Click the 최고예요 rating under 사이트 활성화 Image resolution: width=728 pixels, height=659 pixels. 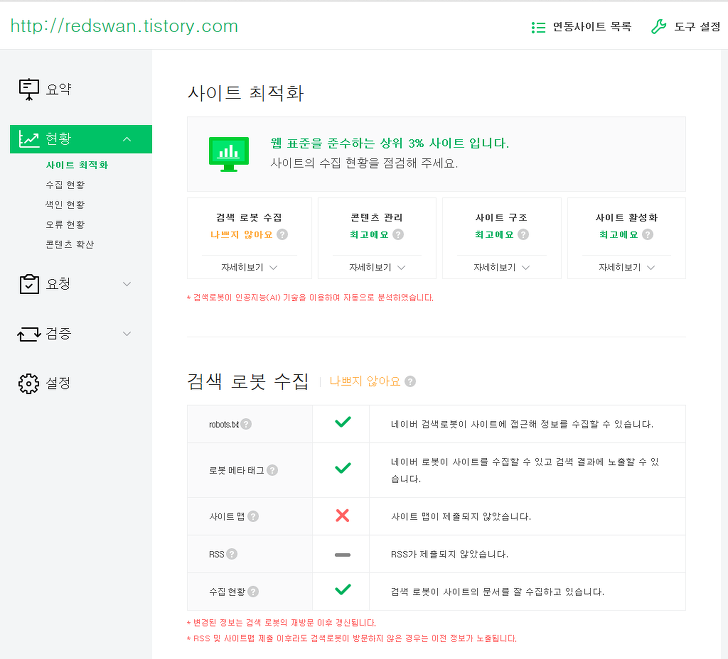click(618, 235)
